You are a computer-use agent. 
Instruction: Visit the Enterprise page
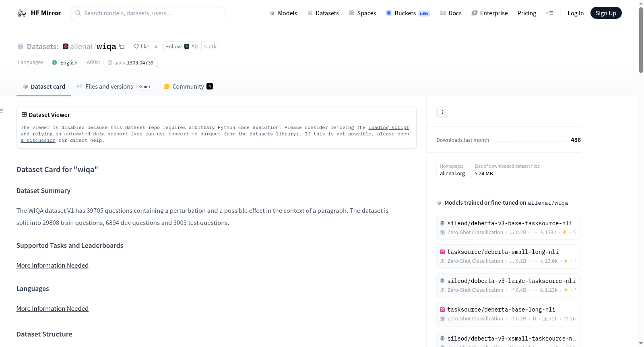click(489, 13)
